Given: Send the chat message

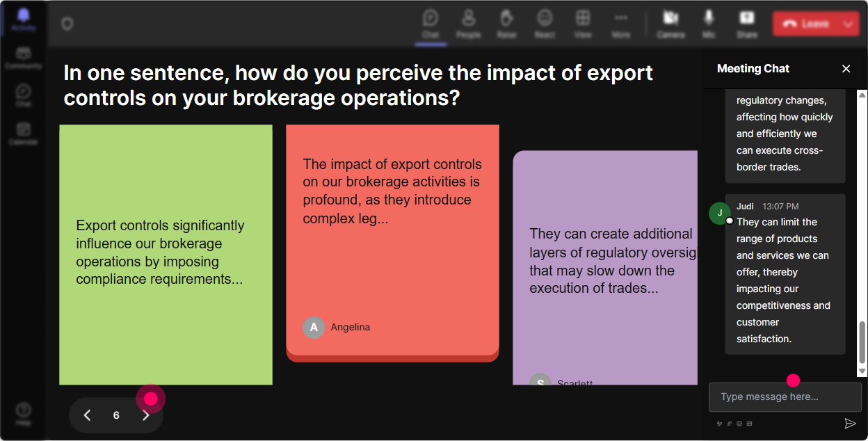Looking at the screenshot, I should tap(850, 424).
